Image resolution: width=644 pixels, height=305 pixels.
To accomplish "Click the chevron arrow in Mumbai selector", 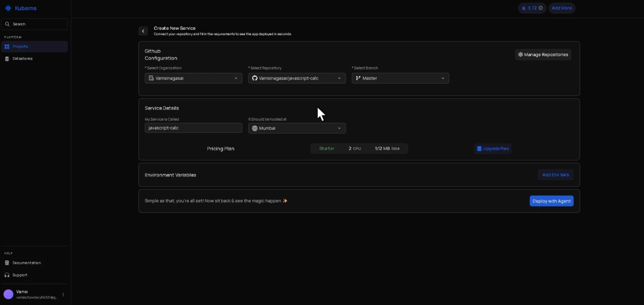I will click(339, 129).
